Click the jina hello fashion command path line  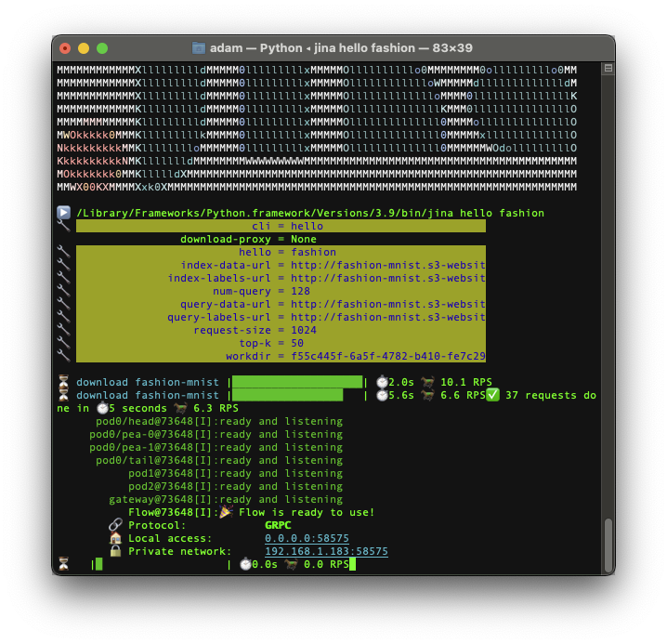pos(310,213)
